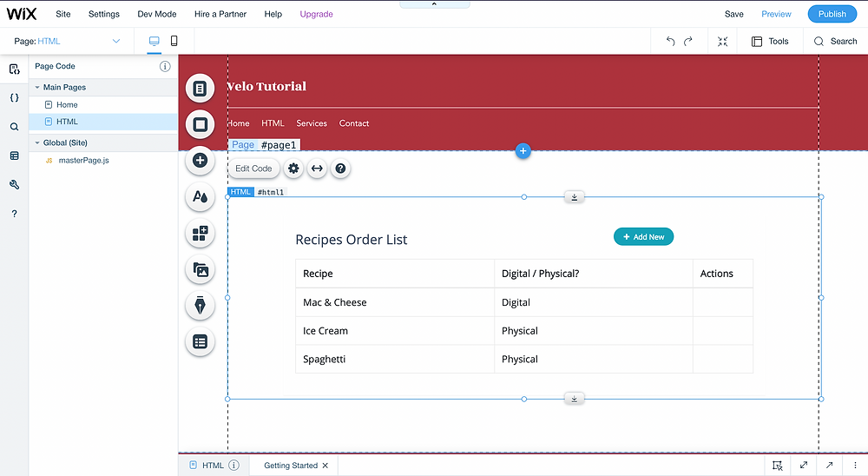The width and height of the screenshot is (868, 476).
Task: Collapse the top bar arrow tab
Action: point(434,4)
